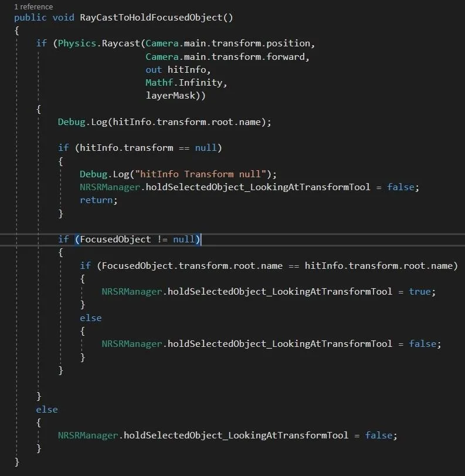Click the "public" keyword in the method signature
The height and width of the screenshot is (476, 465).
point(30,18)
